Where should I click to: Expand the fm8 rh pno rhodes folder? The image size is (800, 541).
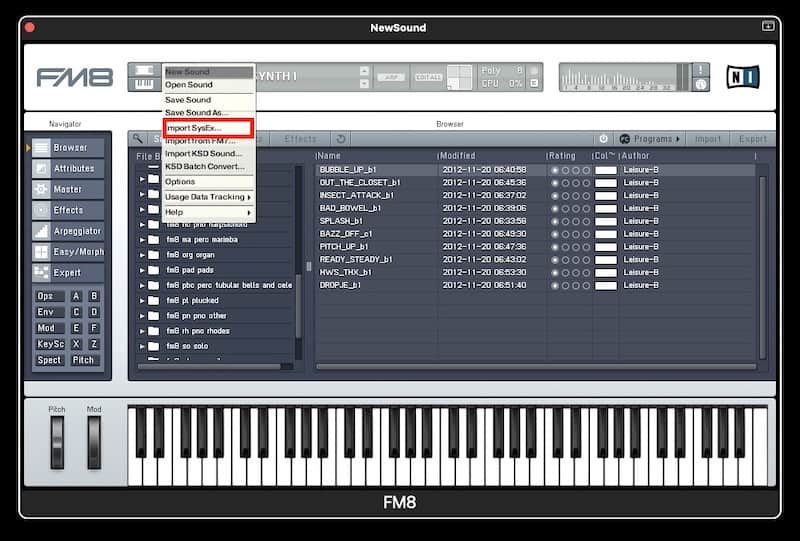142,331
